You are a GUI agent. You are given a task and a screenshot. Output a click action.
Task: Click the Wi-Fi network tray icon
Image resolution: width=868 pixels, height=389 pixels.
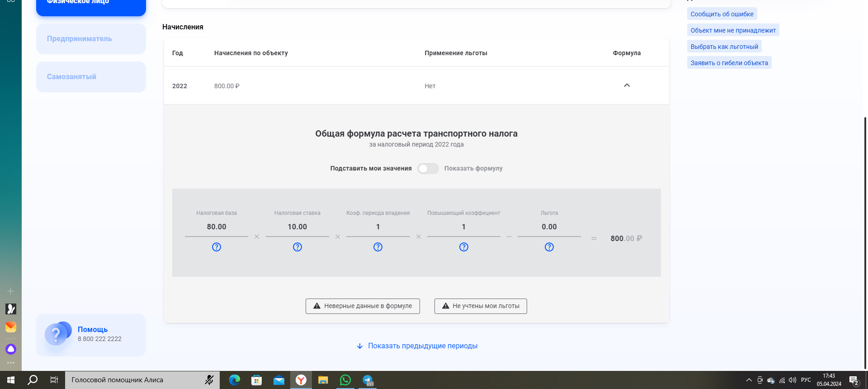(782, 380)
